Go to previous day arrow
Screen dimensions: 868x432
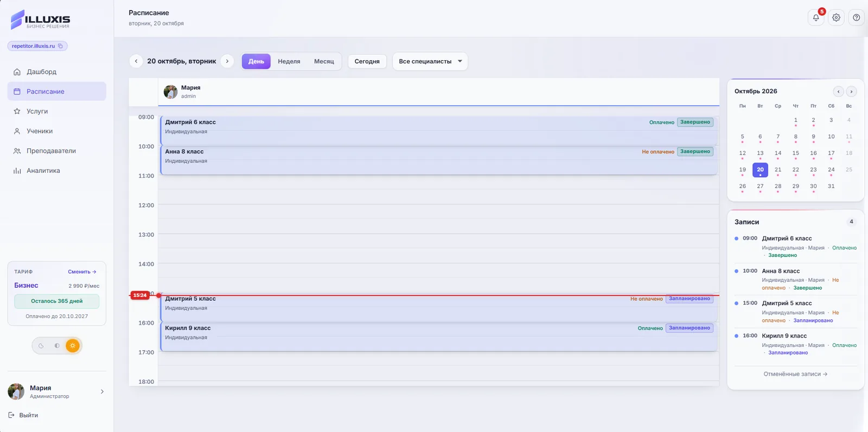136,61
